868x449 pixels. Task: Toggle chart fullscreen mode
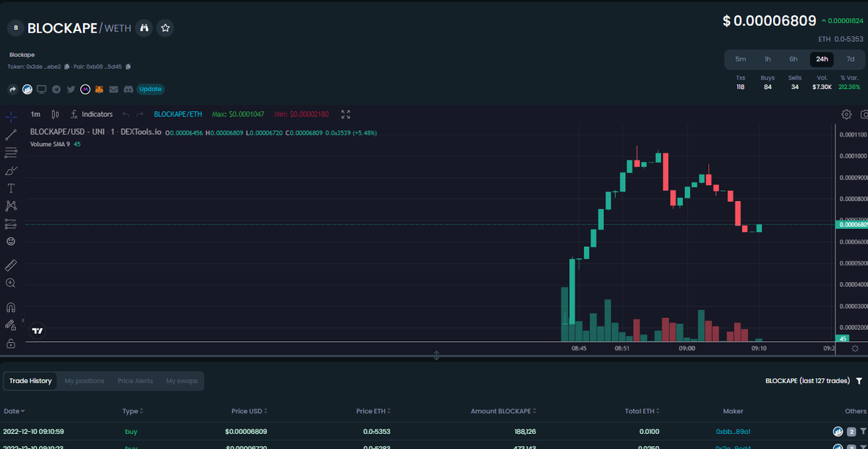(346, 114)
